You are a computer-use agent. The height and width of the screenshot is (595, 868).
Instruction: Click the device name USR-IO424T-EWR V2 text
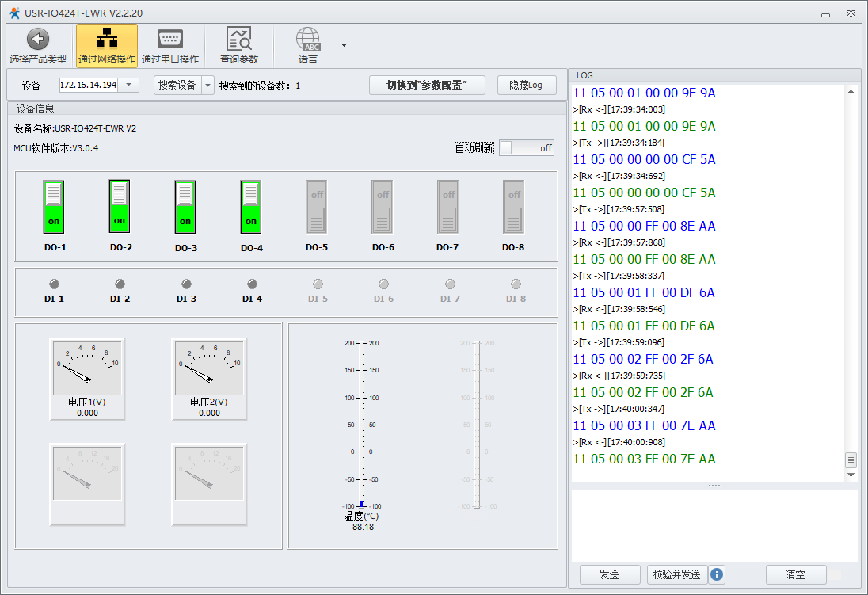coord(74,128)
